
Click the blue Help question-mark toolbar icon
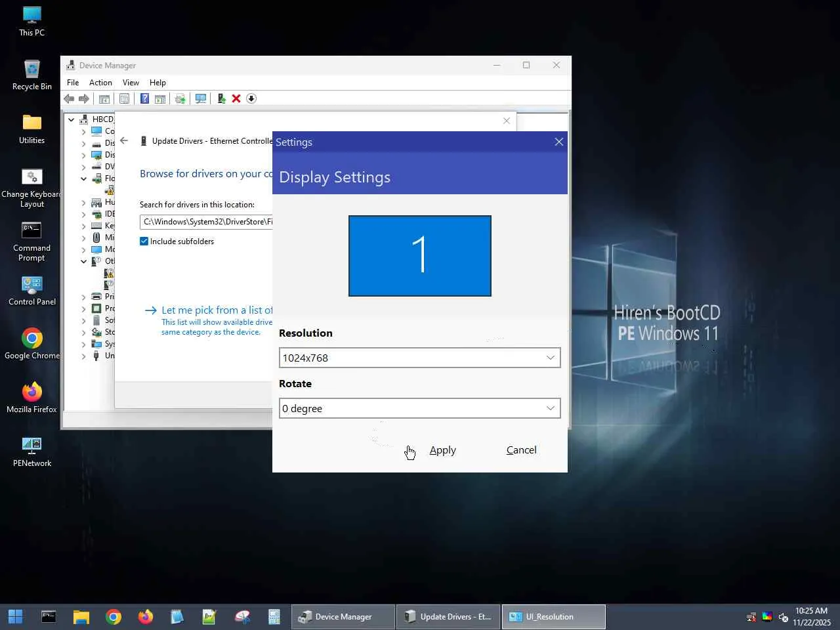144,98
